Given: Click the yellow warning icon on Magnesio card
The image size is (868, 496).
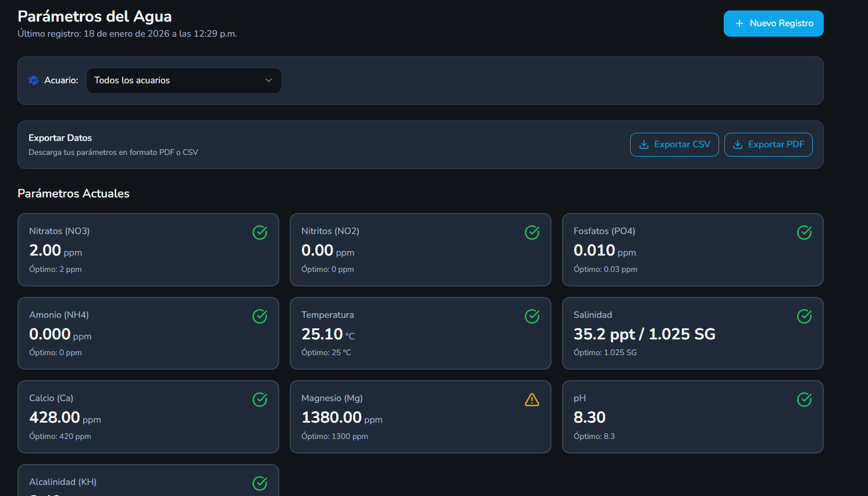Looking at the screenshot, I should (x=532, y=399).
